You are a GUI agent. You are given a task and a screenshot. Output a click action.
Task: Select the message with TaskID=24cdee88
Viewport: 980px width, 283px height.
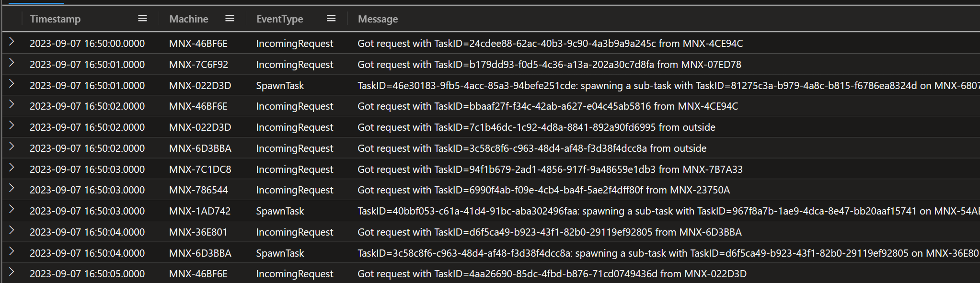[550, 44]
